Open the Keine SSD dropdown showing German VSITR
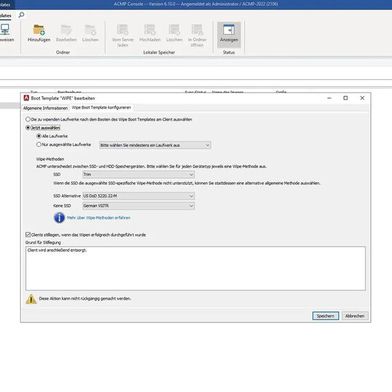The image size is (392, 392). pyautogui.click(x=138, y=206)
